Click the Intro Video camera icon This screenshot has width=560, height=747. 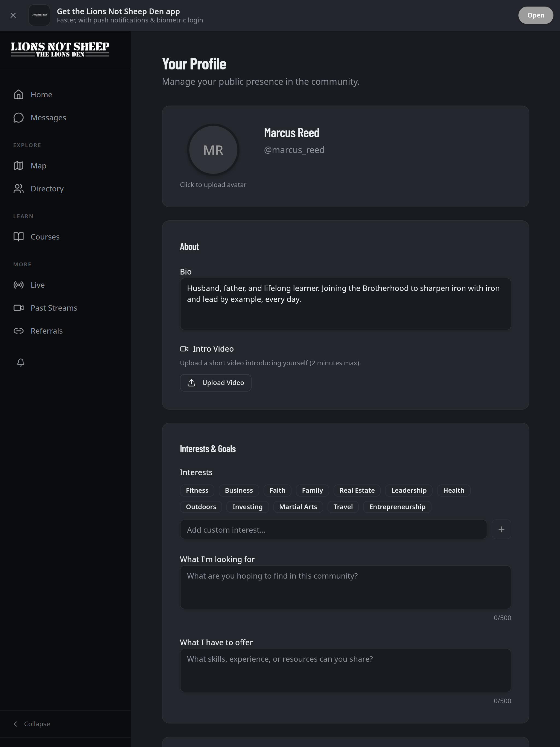(x=184, y=349)
